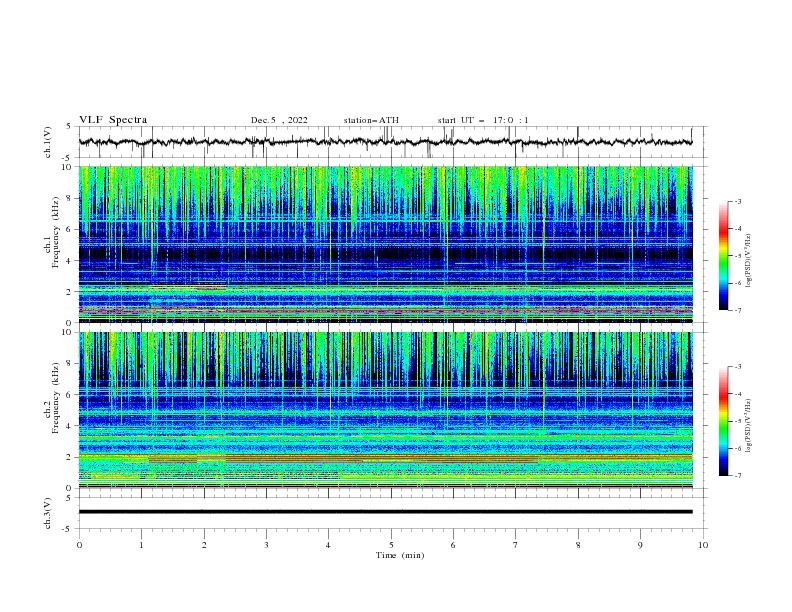
Task: Click the ch.2 color bar '-7' tick label
Action: pyautogui.click(x=738, y=475)
